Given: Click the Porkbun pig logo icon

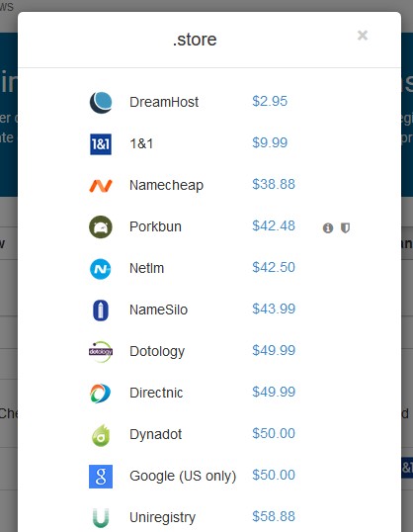Looking at the screenshot, I should pyautogui.click(x=101, y=227).
